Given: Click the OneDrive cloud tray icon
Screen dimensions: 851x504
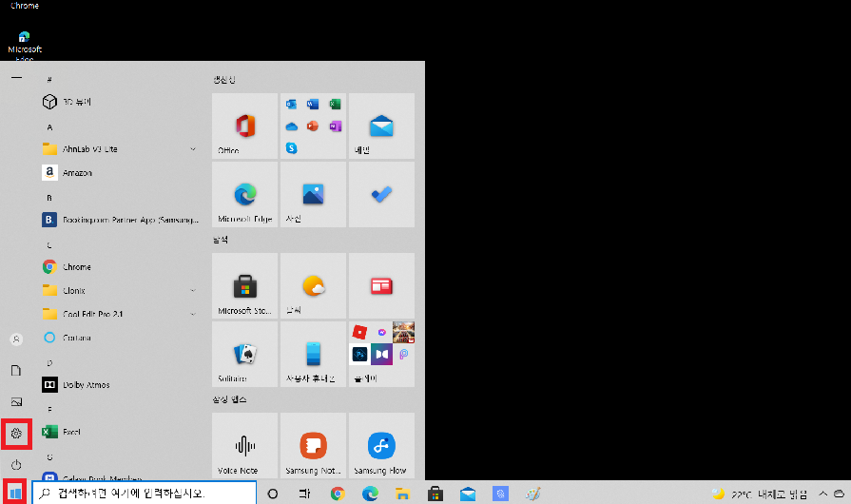Looking at the screenshot, I should pos(839,494).
